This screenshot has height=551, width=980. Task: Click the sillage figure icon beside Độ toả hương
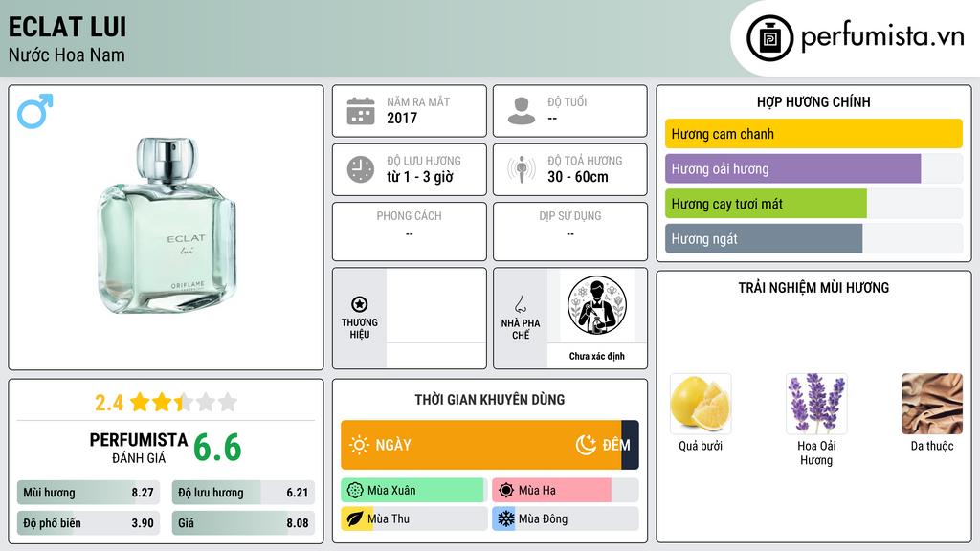522,169
